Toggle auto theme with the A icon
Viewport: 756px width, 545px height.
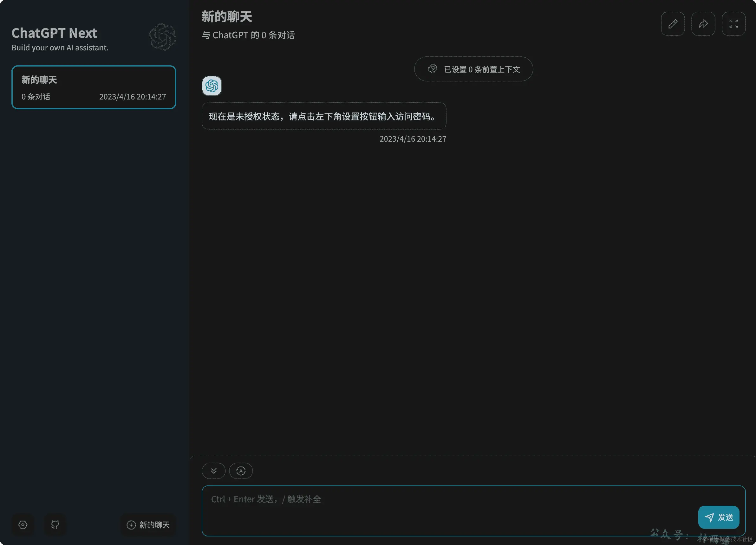coord(241,471)
